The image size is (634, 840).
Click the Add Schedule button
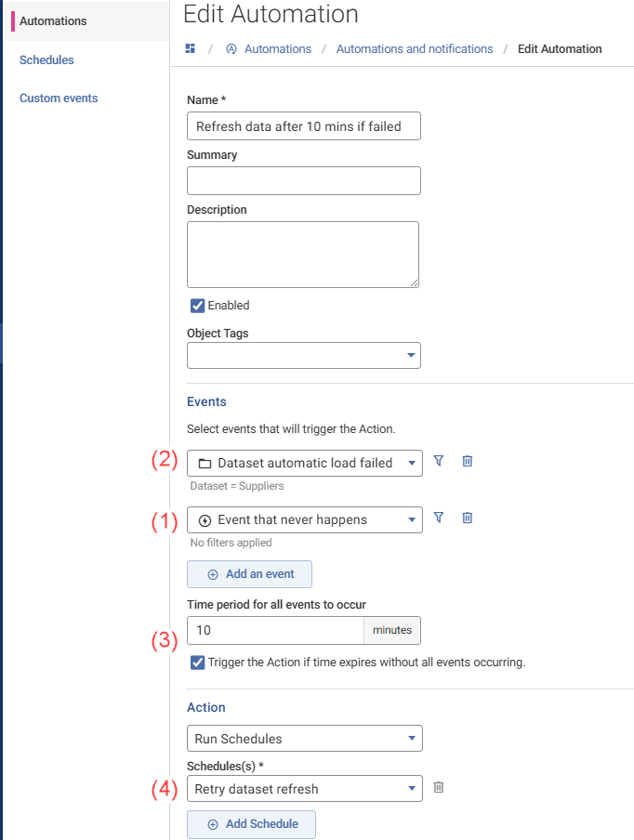tap(251, 824)
